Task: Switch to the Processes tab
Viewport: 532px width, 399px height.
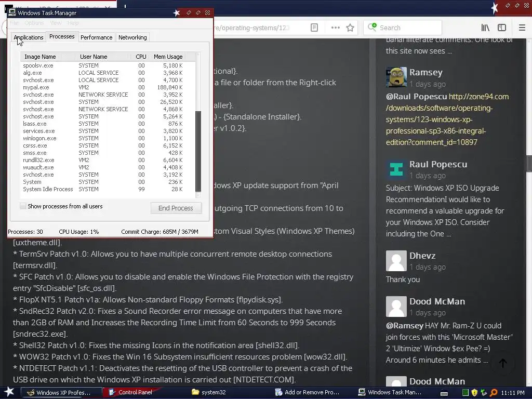Action: (62, 36)
